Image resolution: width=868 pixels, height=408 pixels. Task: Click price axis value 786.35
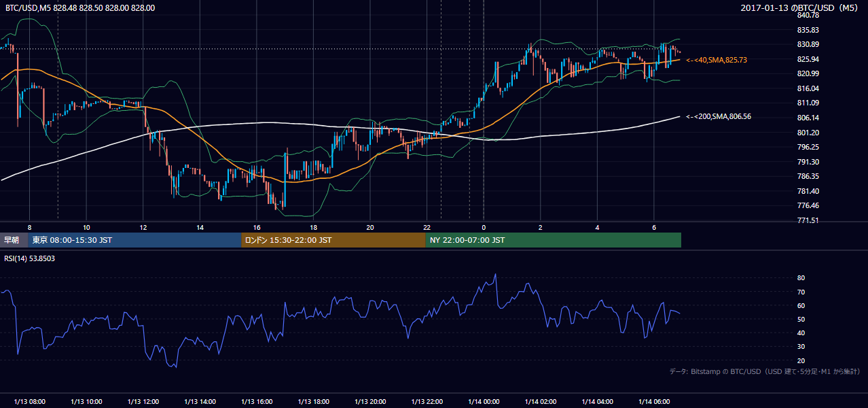pos(808,176)
